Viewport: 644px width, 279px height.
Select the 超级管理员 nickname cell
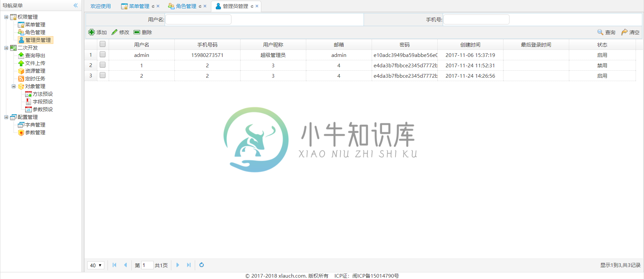[273, 55]
